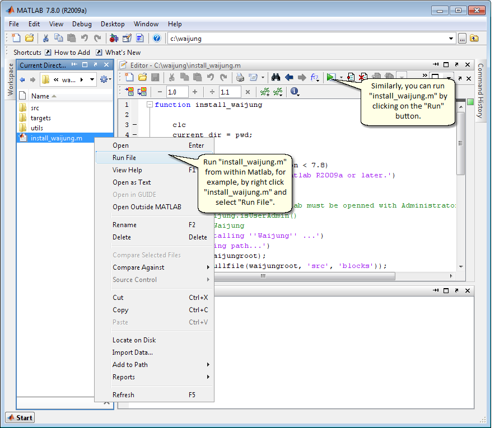Choose Open in the context menu
The width and height of the screenshot is (504, 428).
(x=155, y=145)
